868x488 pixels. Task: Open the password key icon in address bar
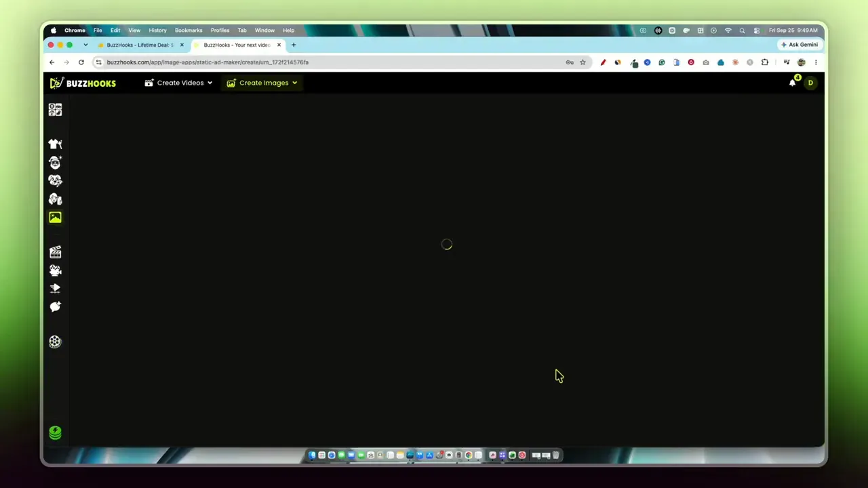[570, 62]
